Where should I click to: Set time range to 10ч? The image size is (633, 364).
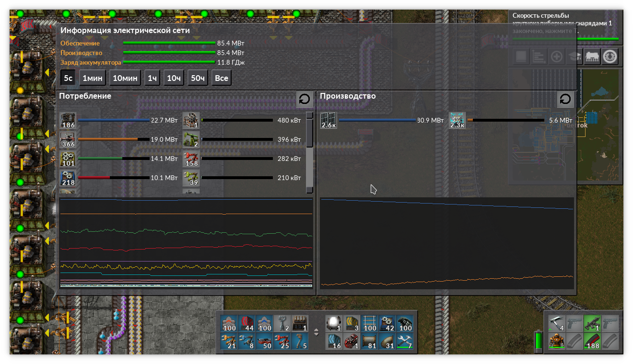[173, 78]
